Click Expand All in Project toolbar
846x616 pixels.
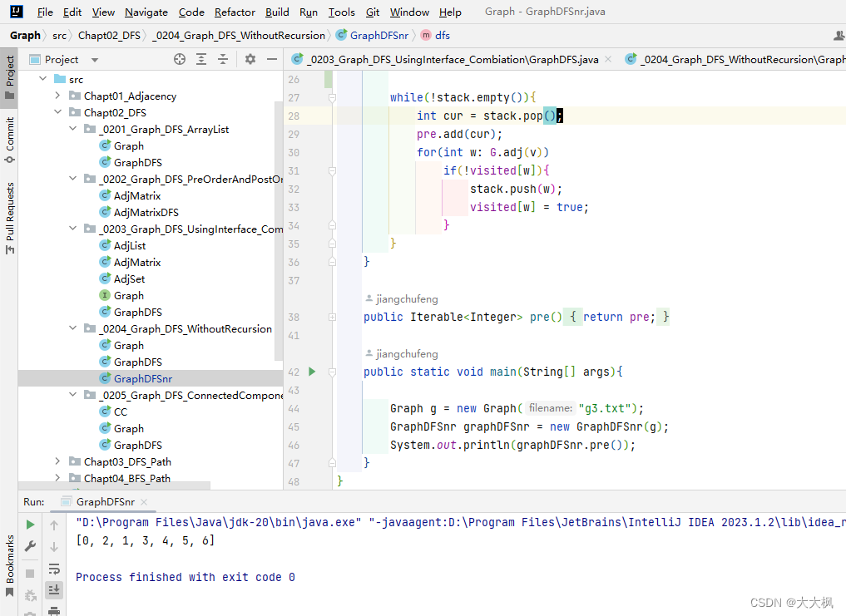[201, 59]
